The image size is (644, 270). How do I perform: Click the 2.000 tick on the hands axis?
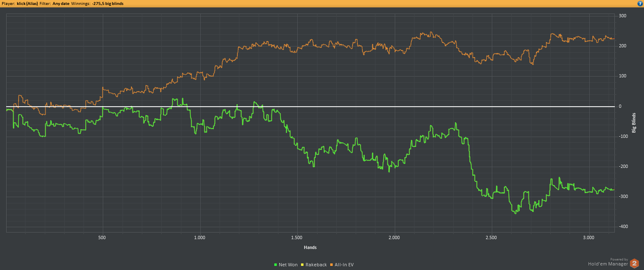394,238
